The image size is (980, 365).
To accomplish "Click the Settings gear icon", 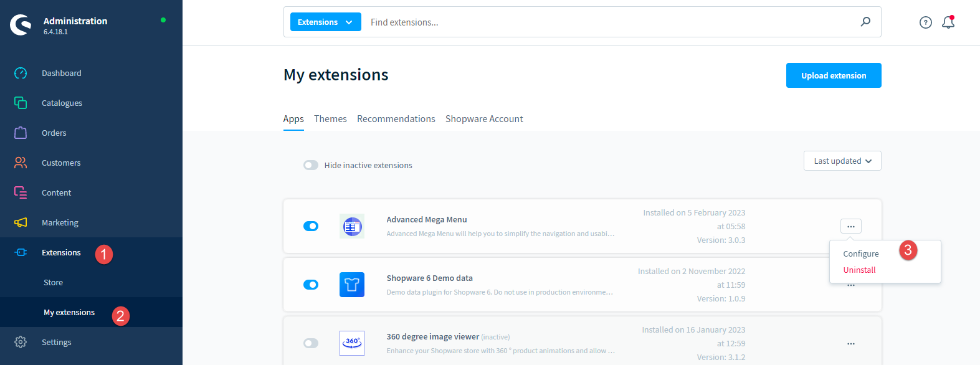I will [x=21, y=342].
